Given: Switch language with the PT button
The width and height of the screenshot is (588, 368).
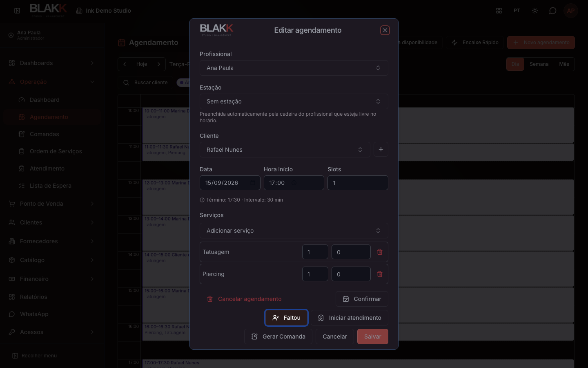Looking at the screenshot, I should (517, 11).
